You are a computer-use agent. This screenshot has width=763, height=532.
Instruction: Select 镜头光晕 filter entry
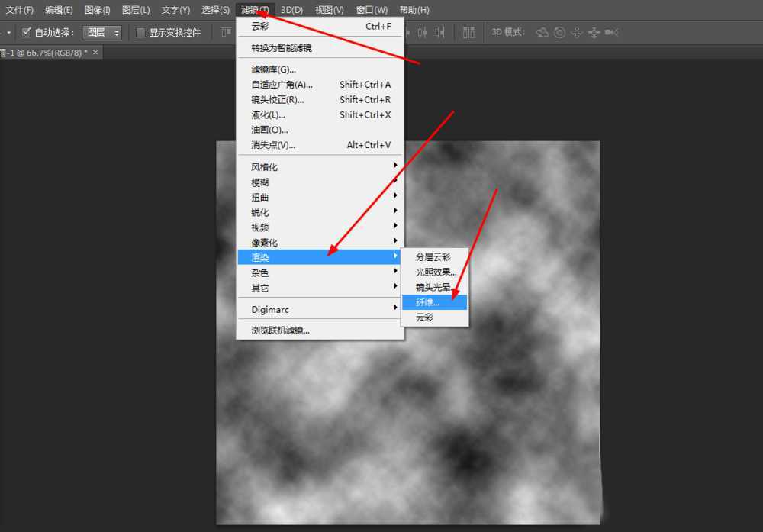point(433,286)
